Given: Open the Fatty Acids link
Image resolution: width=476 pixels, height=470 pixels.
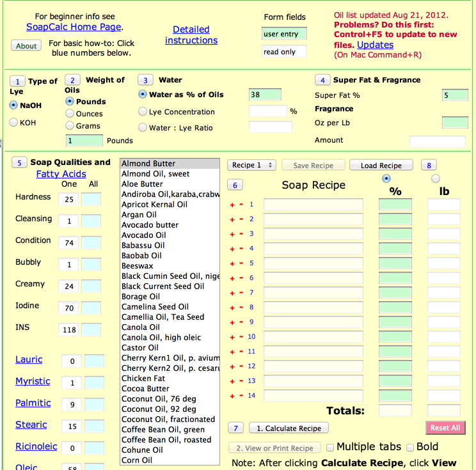Looking at the screenshot, I should tap(61, 174).
